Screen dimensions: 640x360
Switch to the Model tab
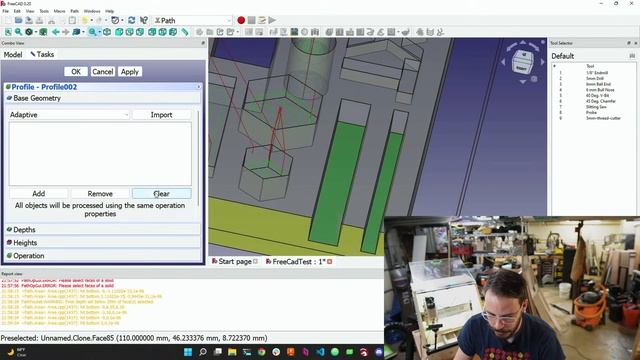[x=13, y=54]
